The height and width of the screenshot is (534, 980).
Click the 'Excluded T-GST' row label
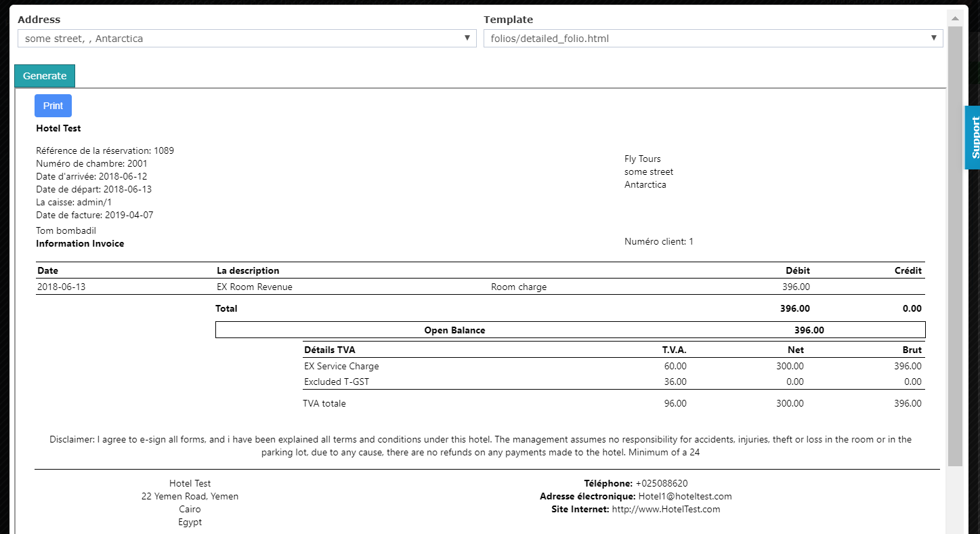tap(337, 382)
